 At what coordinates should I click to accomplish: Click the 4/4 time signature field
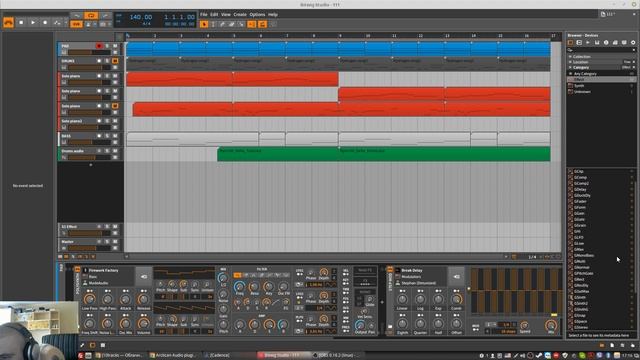(147, 24)
